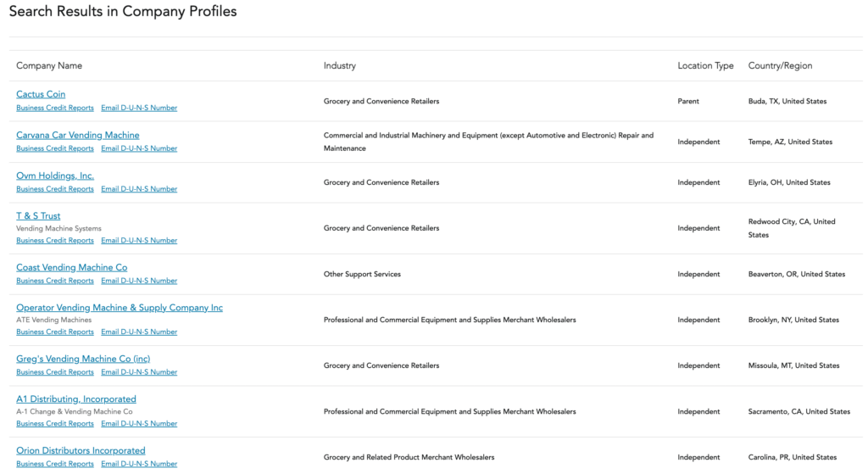Click the Country/Region column header
Image resolution: width=868 pixels, height=474 pixels.
(780, 65)
